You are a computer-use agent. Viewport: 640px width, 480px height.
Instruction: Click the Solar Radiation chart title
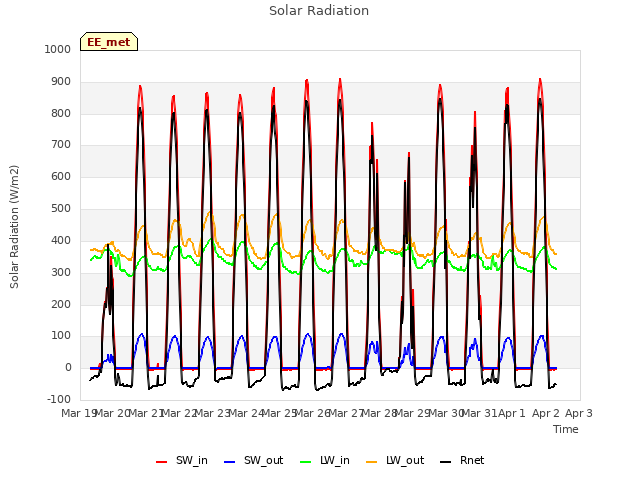(319, 11)
